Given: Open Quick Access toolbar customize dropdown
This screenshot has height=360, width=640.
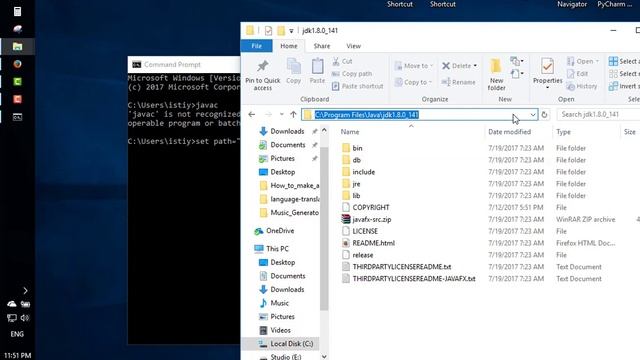Looking at the screenshot, I should point(291,31).
